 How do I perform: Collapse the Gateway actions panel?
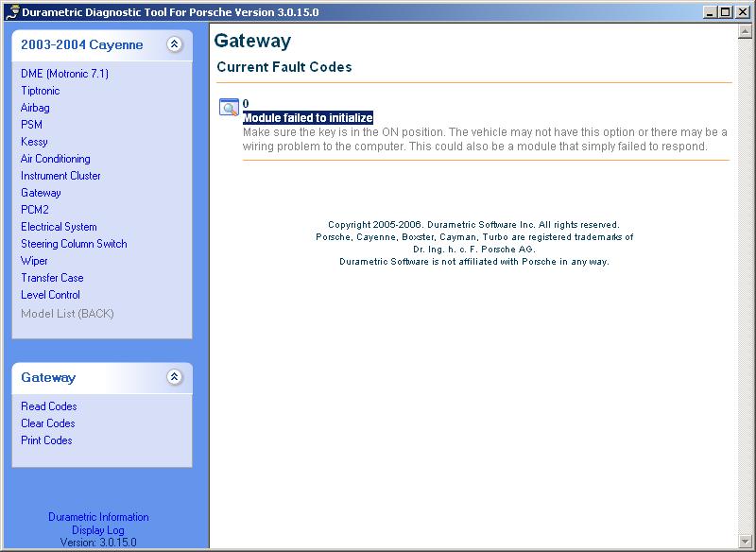(x=174, y=376)
